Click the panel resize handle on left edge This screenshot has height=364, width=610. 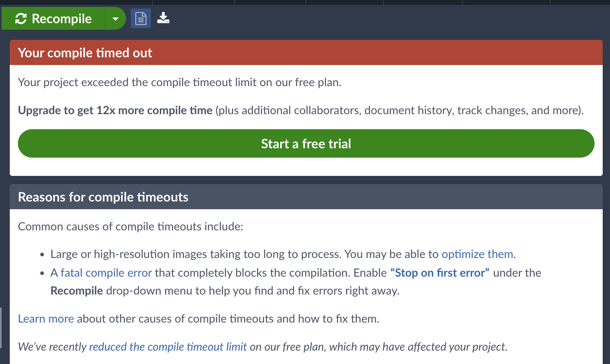tap(1, 327)
